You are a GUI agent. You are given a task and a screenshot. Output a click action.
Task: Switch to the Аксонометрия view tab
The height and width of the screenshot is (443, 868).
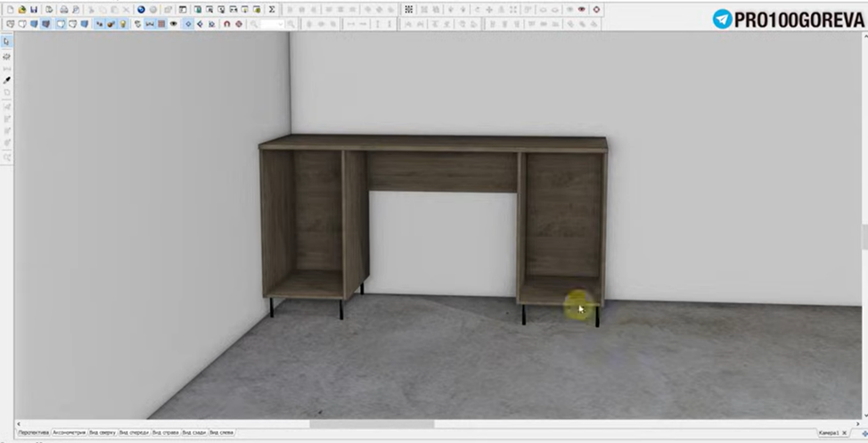69,432
